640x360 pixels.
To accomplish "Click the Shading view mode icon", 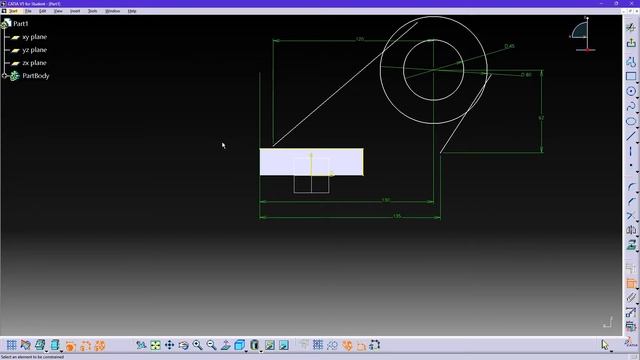I will (x=254, y=345).
